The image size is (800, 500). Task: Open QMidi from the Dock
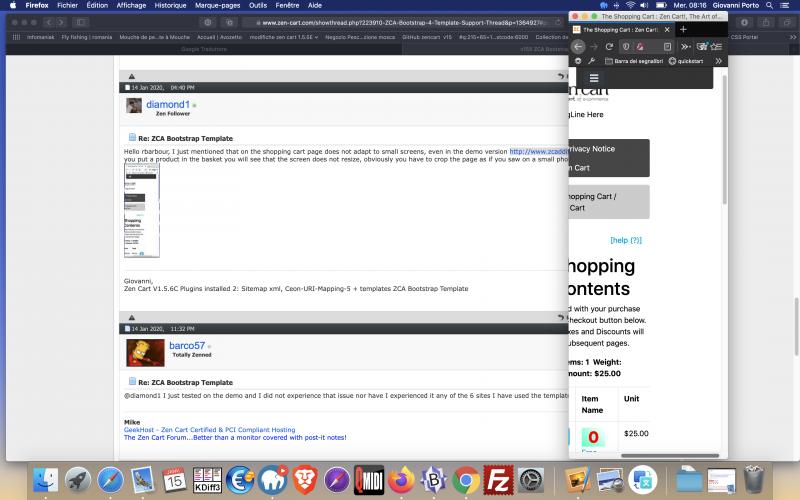369,480
